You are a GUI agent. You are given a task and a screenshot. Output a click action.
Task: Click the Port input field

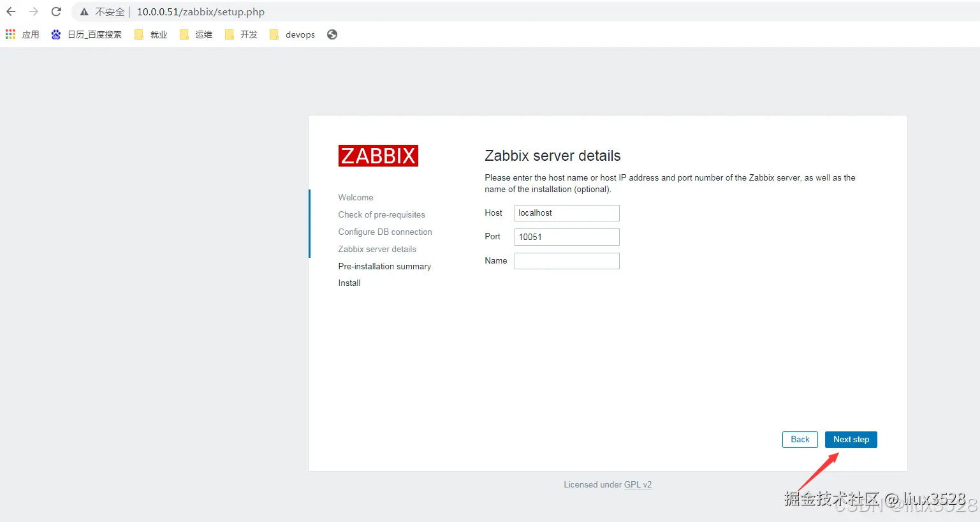pyautogui.click(x=567, y=237)
